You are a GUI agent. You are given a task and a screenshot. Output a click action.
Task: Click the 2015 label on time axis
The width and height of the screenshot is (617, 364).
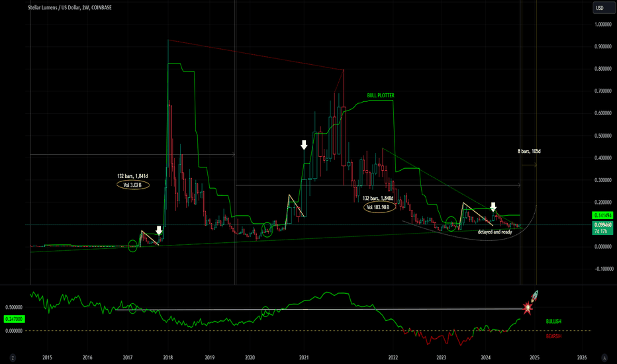[x=47, y=357]
